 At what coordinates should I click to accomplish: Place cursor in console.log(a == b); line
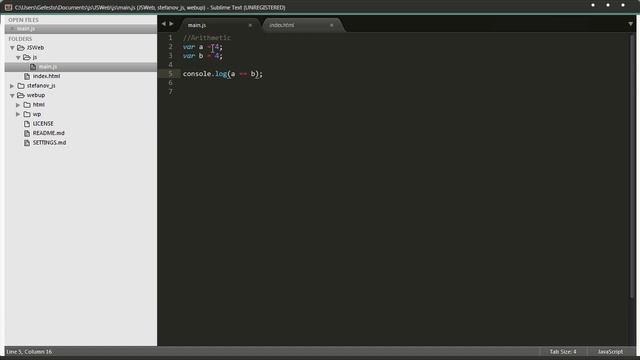[x=223, y=74]
